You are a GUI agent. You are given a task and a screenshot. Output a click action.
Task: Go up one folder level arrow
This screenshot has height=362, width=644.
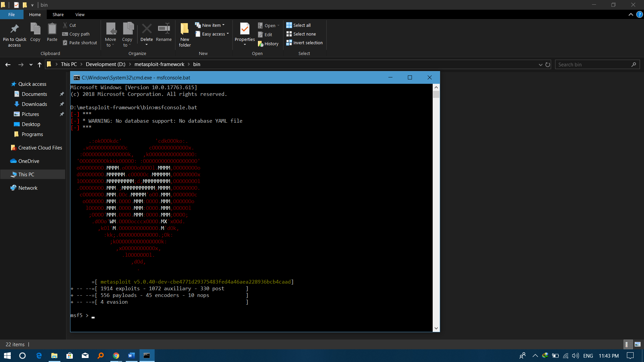40,64
